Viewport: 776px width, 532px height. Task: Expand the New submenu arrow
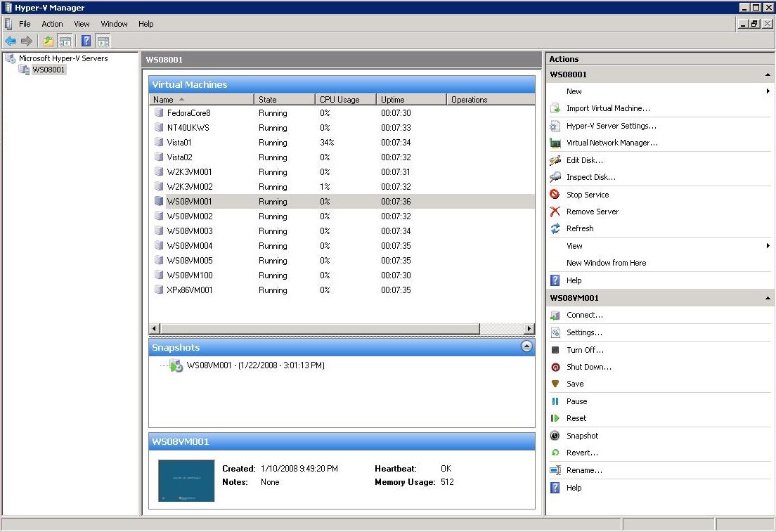tap(768, 91)
